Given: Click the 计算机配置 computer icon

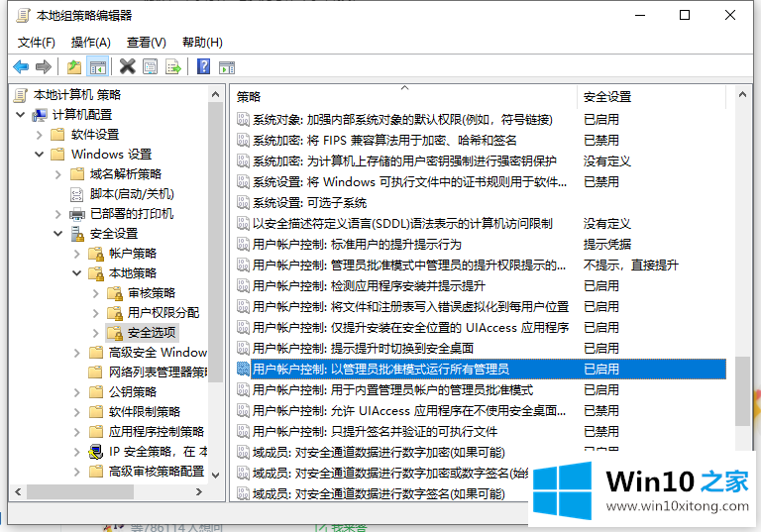Looking at the screenshot, I should [x=40, y=115].
